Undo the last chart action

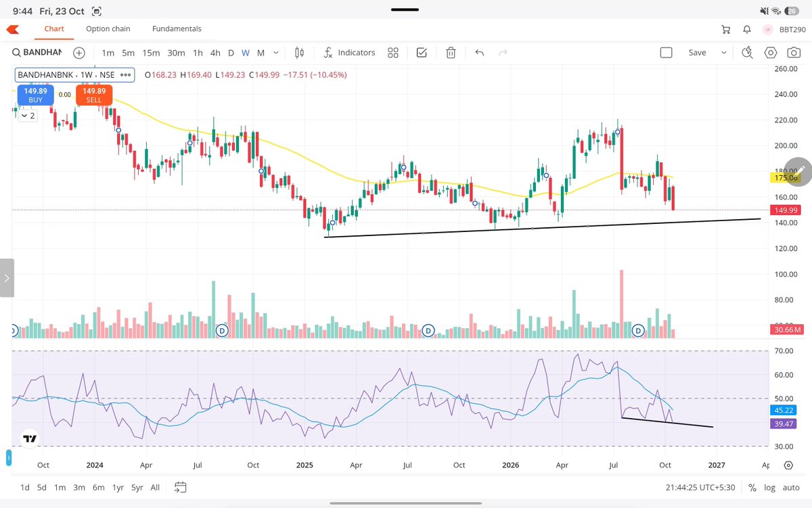[x=480, y=53]
